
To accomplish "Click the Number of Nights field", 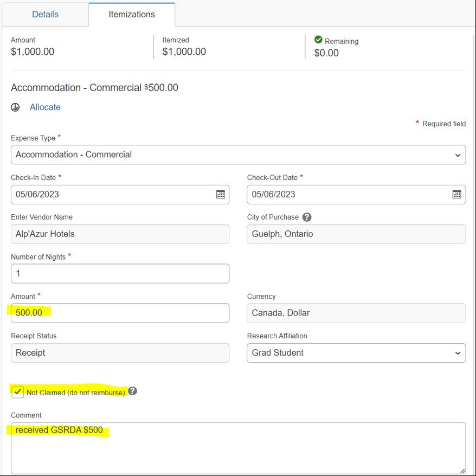I will click(x=120, y=273).
